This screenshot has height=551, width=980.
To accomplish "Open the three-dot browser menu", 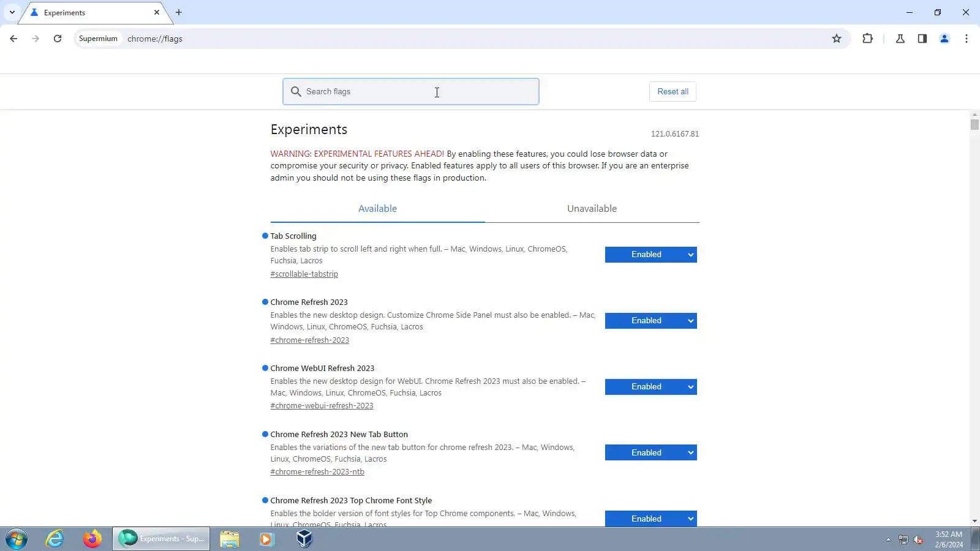I will [x=967, y=39].
